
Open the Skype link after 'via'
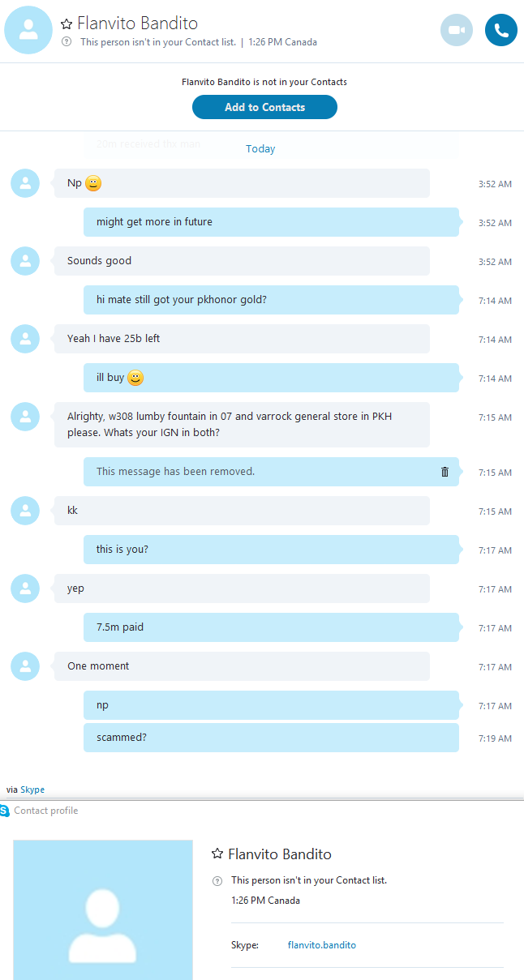tap(32, 790)
